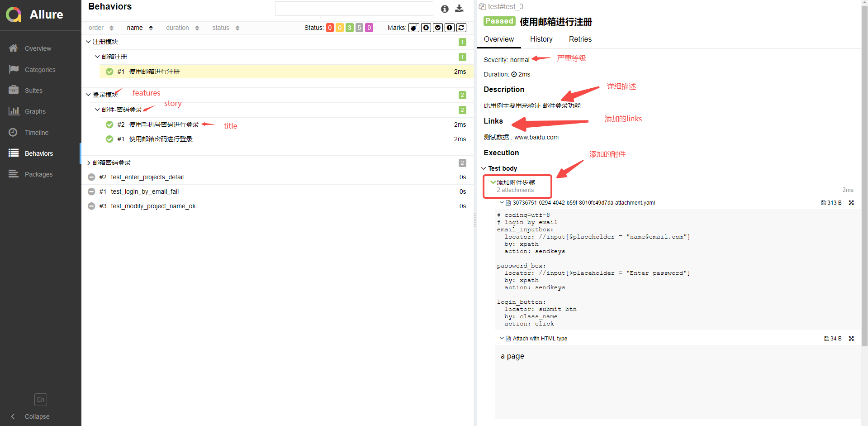Open the 测试数据 link

(x=496, y=137)
